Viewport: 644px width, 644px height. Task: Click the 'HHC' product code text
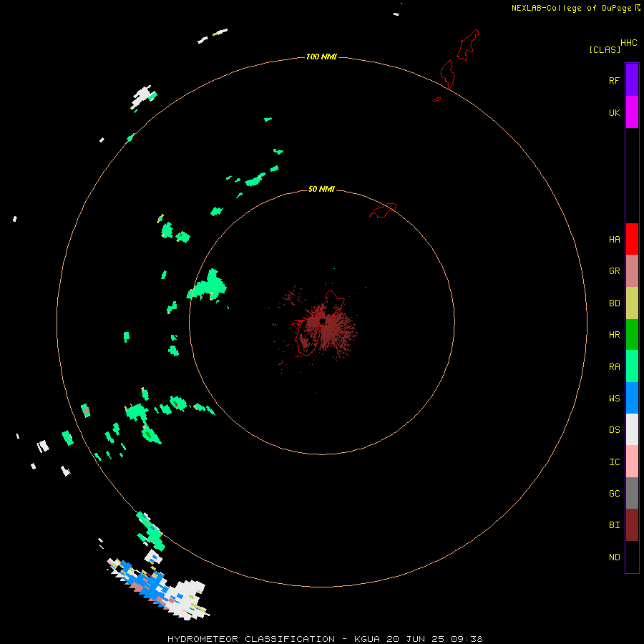628,43
